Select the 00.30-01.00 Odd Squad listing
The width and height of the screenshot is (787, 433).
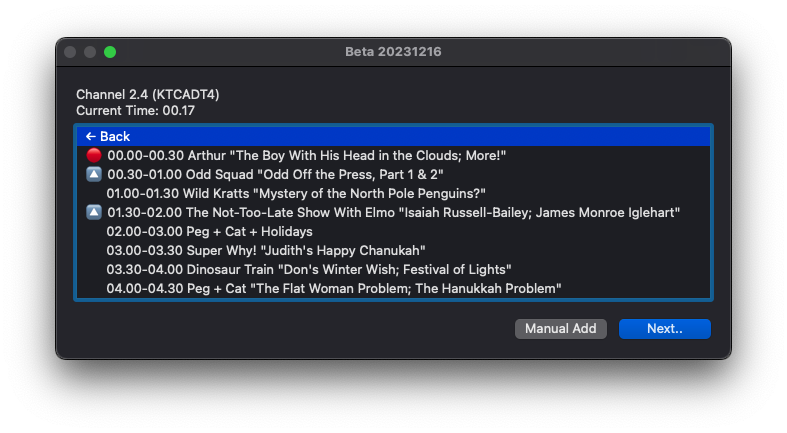[394, 175]
